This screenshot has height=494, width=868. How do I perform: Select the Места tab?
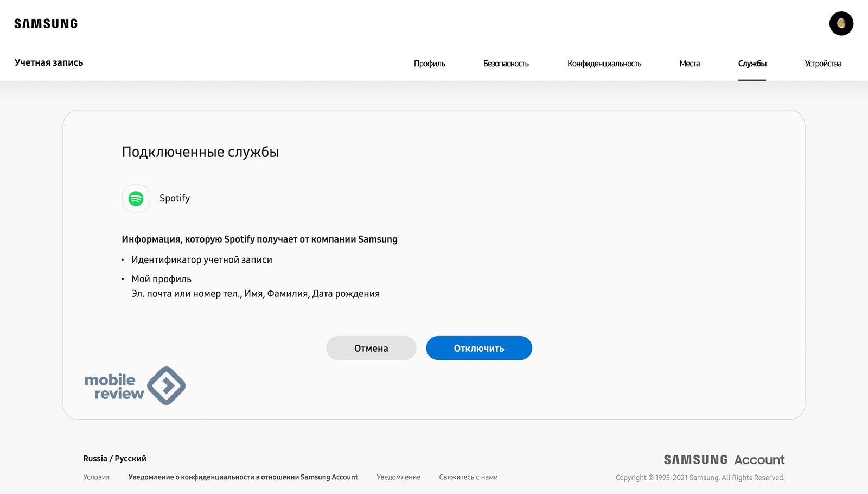(x=690, y=64)
